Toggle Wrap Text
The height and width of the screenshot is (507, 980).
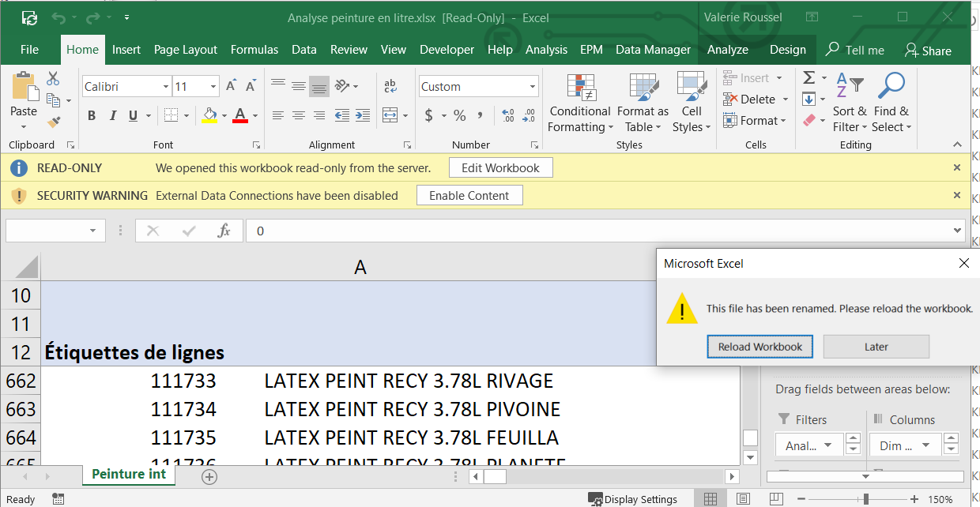pos(390,86)
